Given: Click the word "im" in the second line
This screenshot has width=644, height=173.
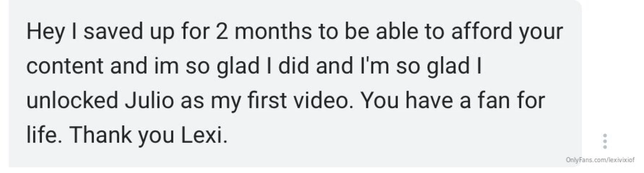Looking at the screenshot, I should point(169,66).
